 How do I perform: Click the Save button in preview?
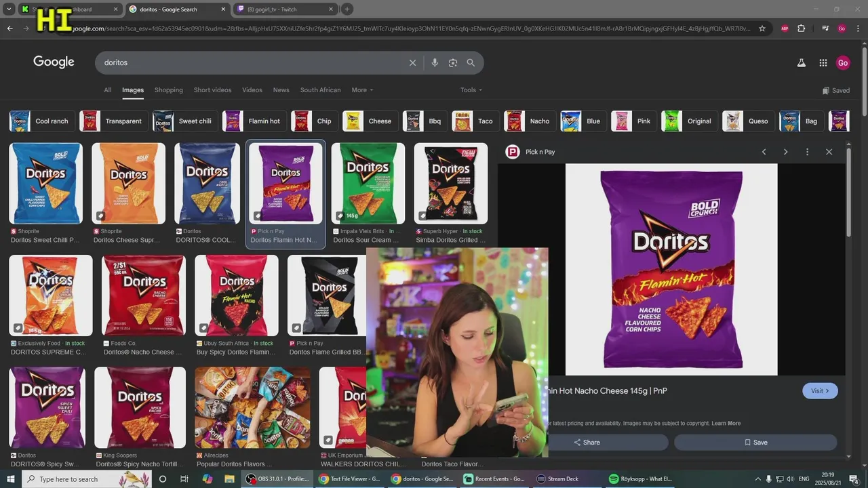[755, 442]
